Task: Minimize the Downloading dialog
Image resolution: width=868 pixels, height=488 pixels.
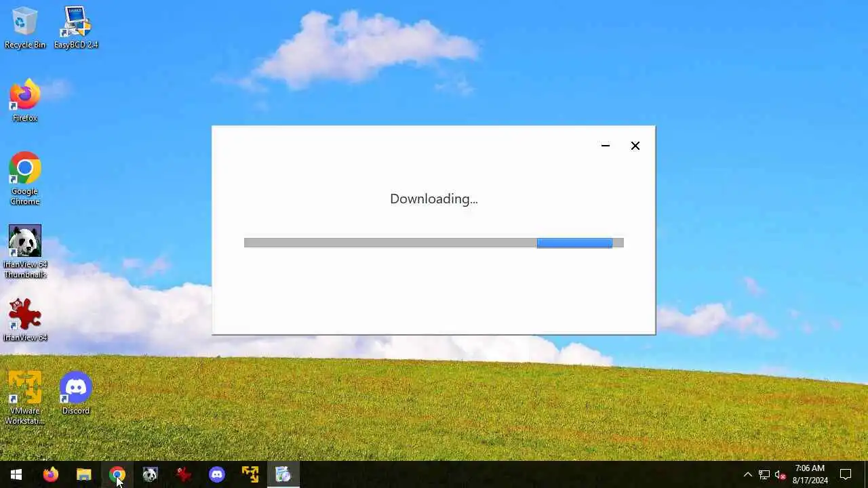Action: pyautogui.click(x=606, y=146)
